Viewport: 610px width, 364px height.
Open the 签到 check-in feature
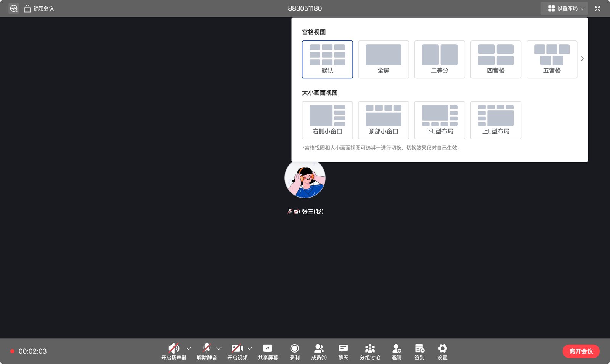[419, 351]
